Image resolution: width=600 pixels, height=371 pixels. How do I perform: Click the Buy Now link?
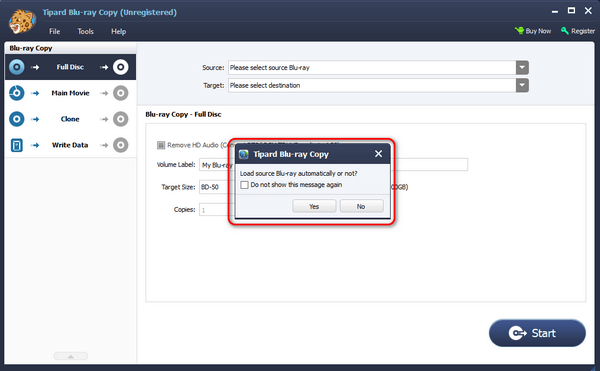(533, 31)
